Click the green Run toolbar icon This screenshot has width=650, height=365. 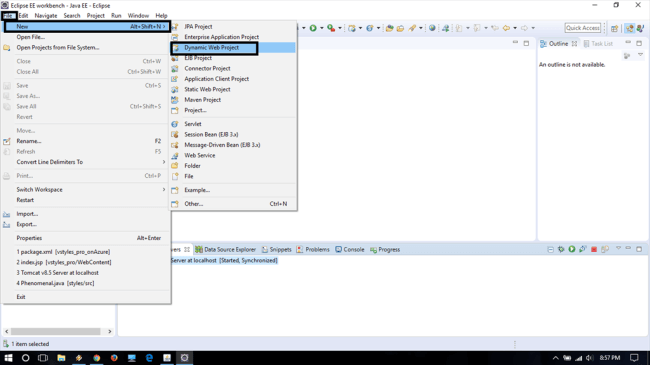313,28
